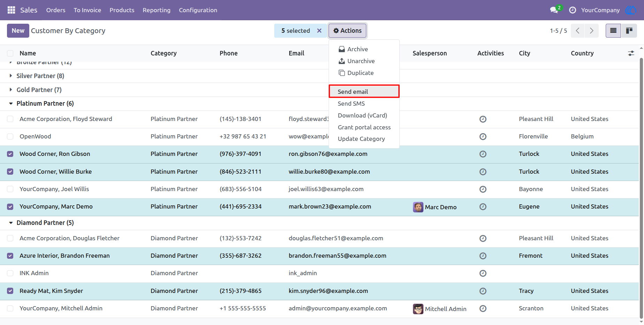
Task: Check the INK Admin checkbox
Action: click(x=10, y=273)
